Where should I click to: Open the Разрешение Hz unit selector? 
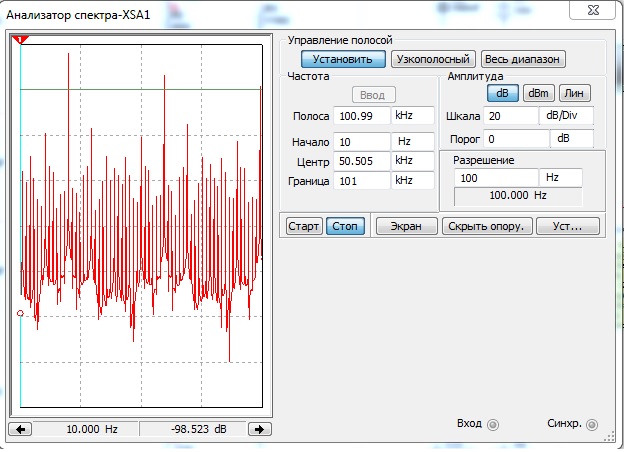click(561, 178)
